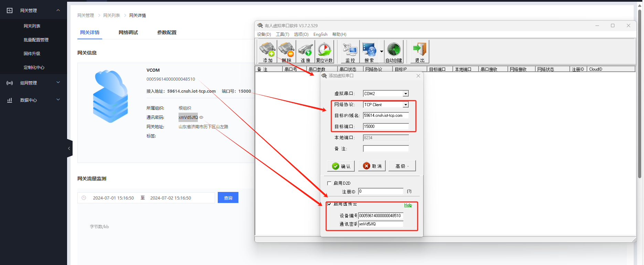Click the 目标端口 input field

click(386, 126)
